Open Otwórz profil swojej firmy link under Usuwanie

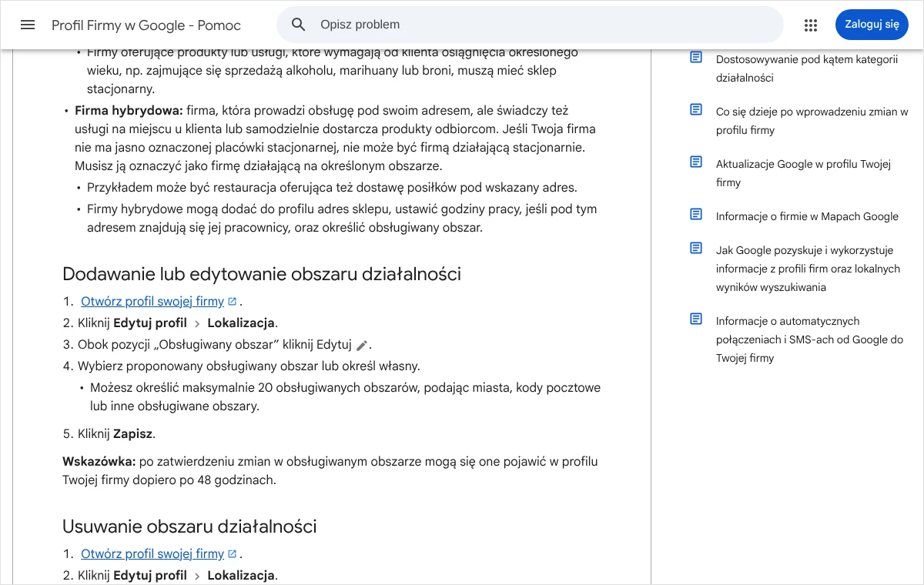click(x=152, y=554)
